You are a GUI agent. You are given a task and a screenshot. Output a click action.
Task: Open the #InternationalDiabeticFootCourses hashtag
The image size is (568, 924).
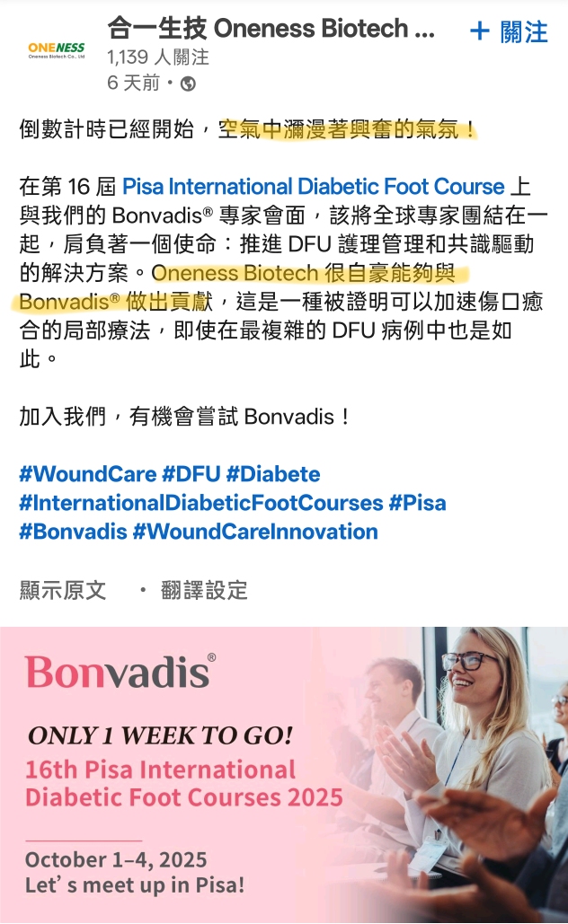(x=201, y=503)
